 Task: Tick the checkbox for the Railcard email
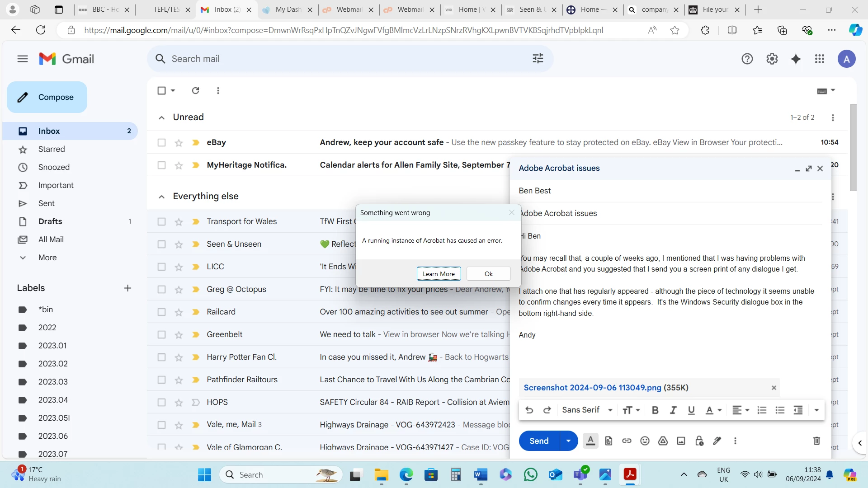[x=161, y=312]
